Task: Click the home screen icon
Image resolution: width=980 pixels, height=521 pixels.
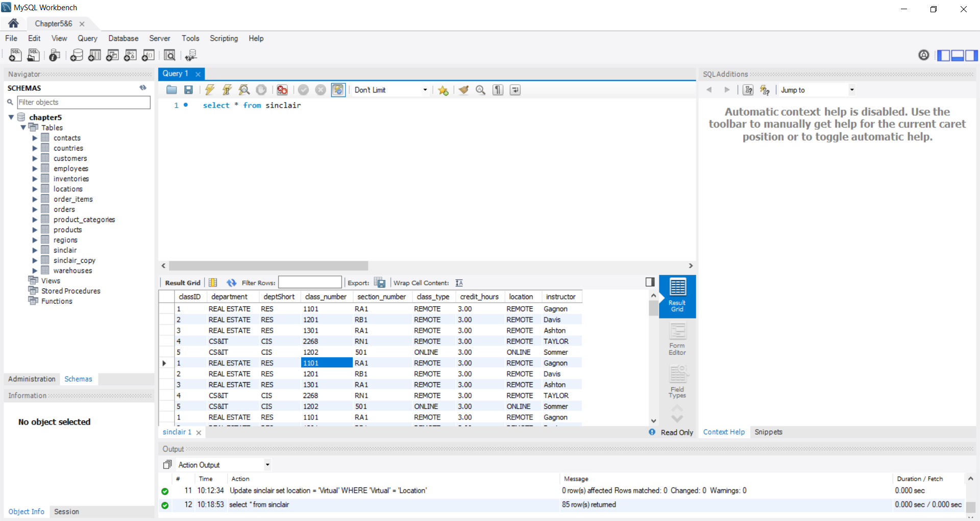Action: [x=14, y=23]
